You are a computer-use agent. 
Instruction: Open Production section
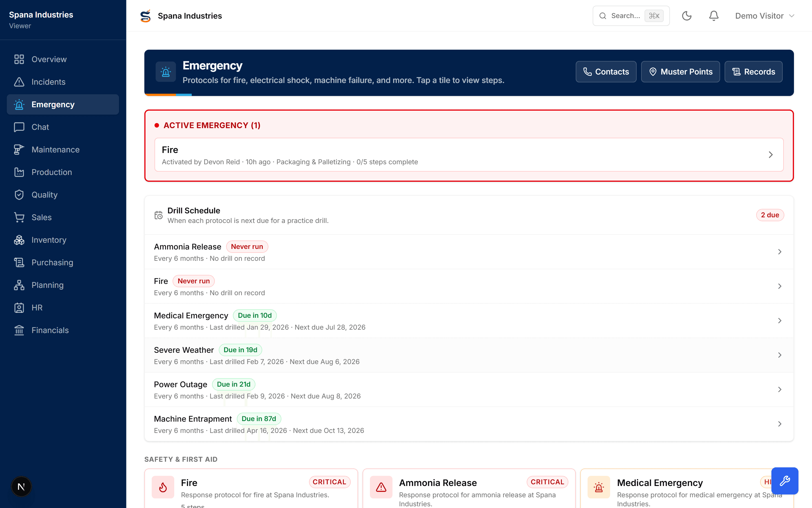click(x=63, y=172)
